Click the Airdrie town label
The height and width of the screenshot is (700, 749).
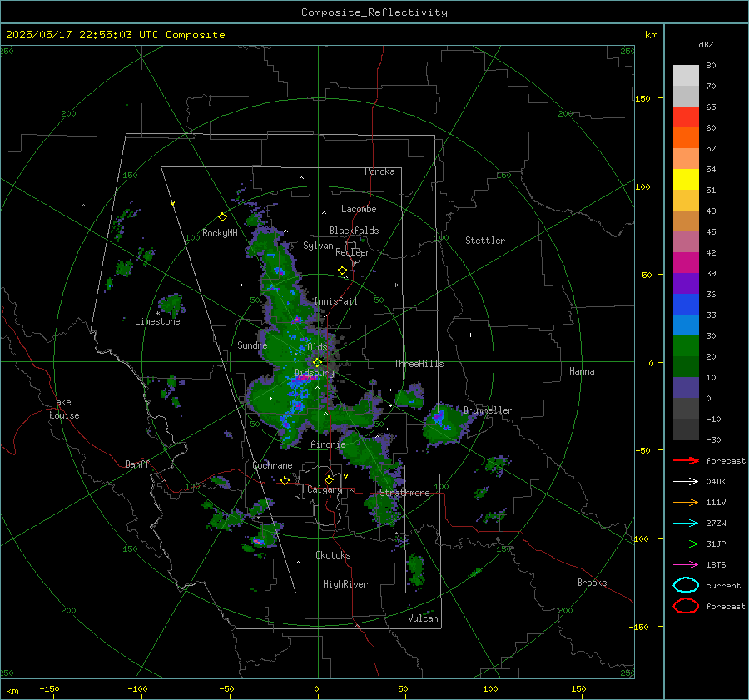pyautogui.click(x=328, y=444)
